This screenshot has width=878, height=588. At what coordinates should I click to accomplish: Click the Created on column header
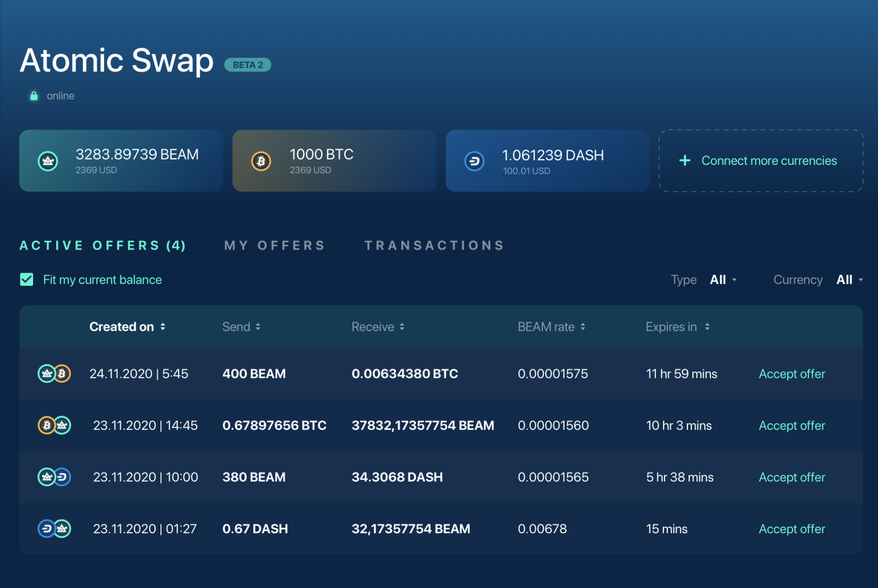click(121, 327)
